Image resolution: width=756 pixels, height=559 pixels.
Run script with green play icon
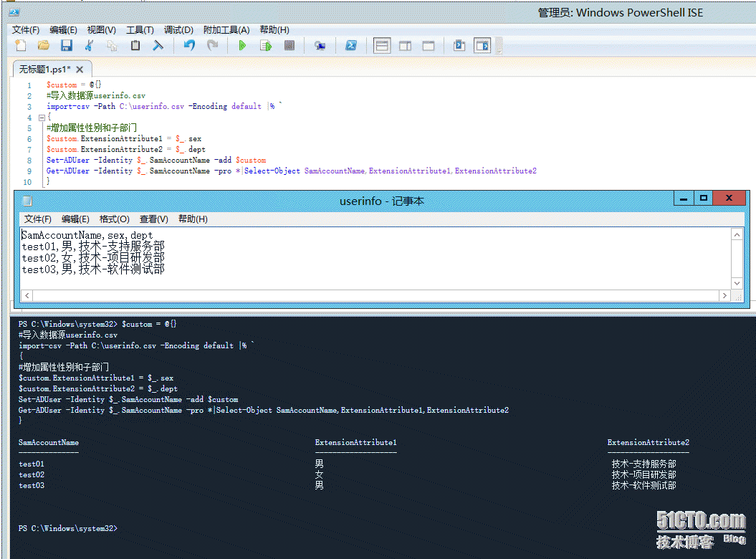click(242, 45)
